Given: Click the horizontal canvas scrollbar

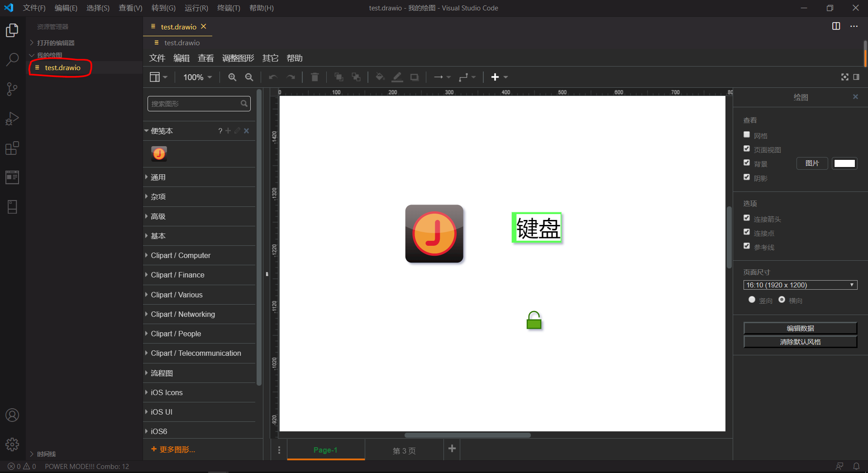Looking at the screenshot, I should click(x=467, y=435).
